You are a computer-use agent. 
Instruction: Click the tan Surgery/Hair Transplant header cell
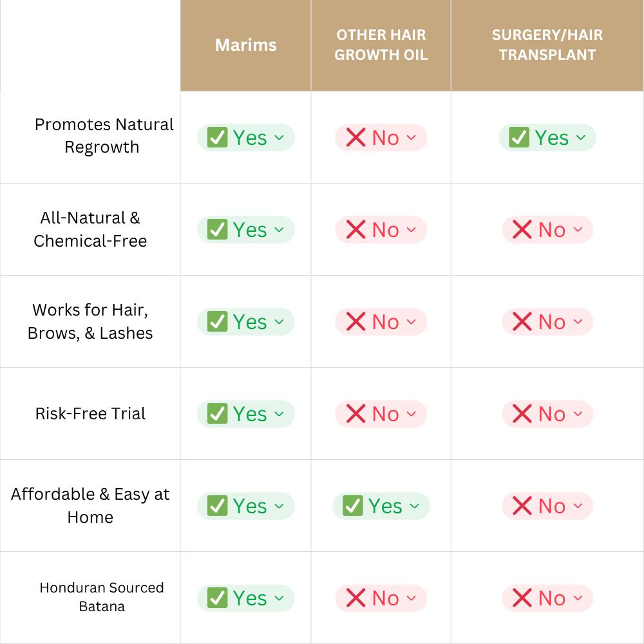[547, 45]
